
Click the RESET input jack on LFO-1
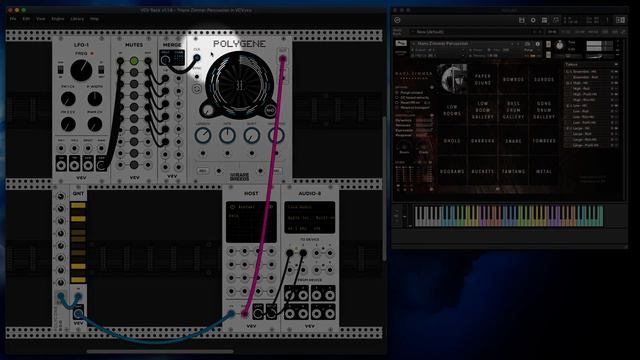click(x=88, y=148)
